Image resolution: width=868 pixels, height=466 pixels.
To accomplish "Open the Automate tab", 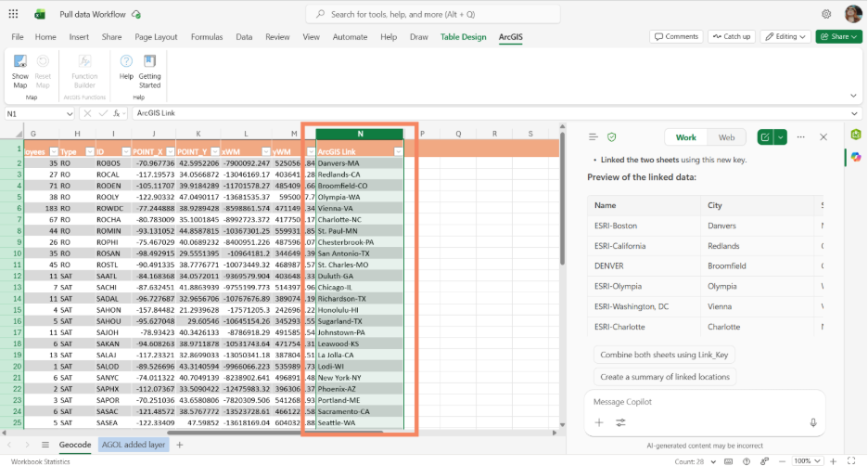I will (350, 36).
